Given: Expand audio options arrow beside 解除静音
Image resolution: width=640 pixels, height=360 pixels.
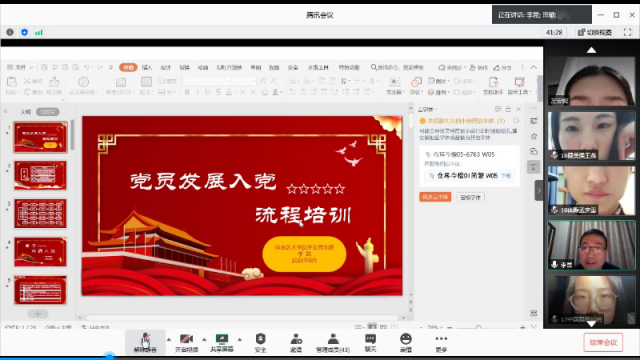Looking at the screenshot, I should [x=169, y=339].
